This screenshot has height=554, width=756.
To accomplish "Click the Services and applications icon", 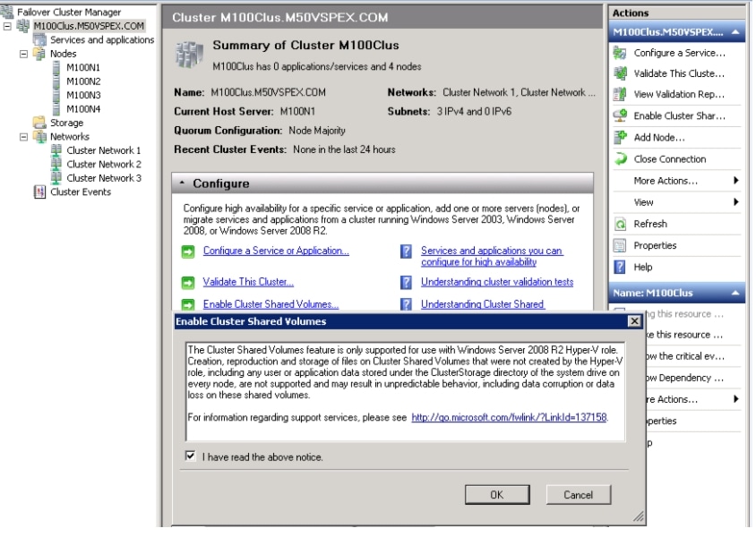I will pos(39,39).
